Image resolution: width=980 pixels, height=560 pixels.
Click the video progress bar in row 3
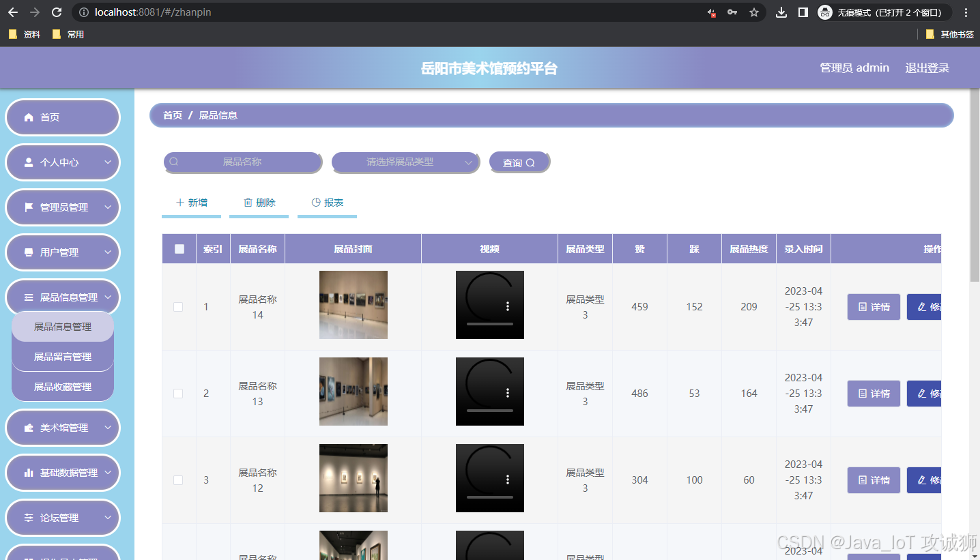coord(490,497)
